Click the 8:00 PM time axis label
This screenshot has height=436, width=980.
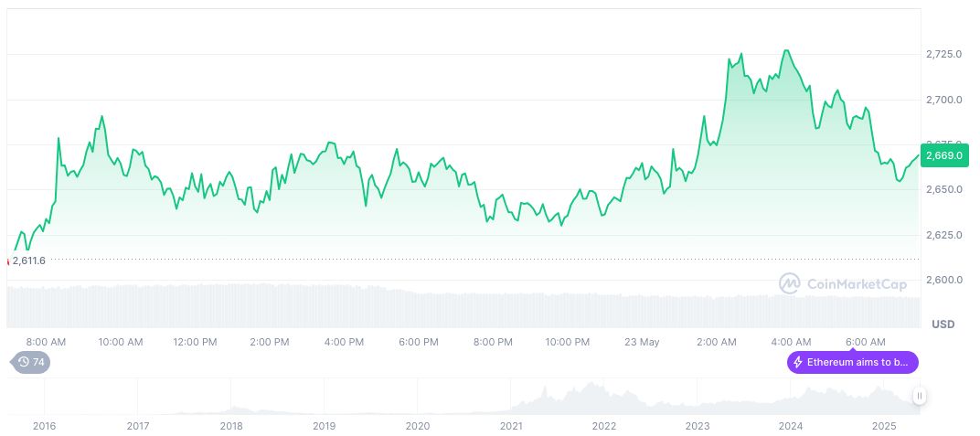pyautogui.click(x=493, y=342)
